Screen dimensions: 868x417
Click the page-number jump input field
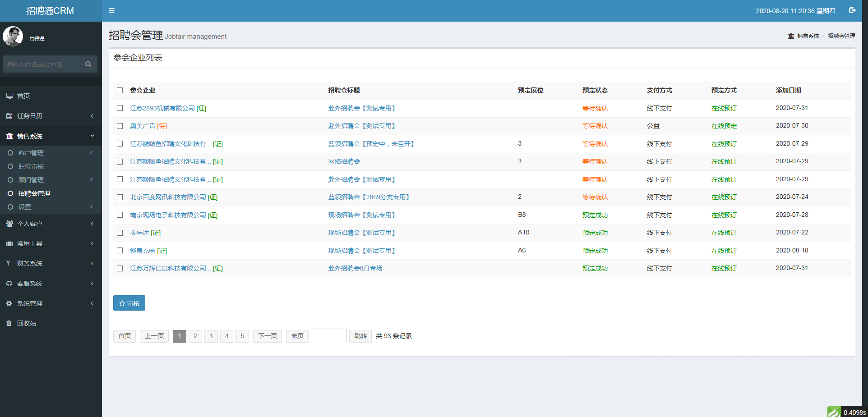point(329,335)
